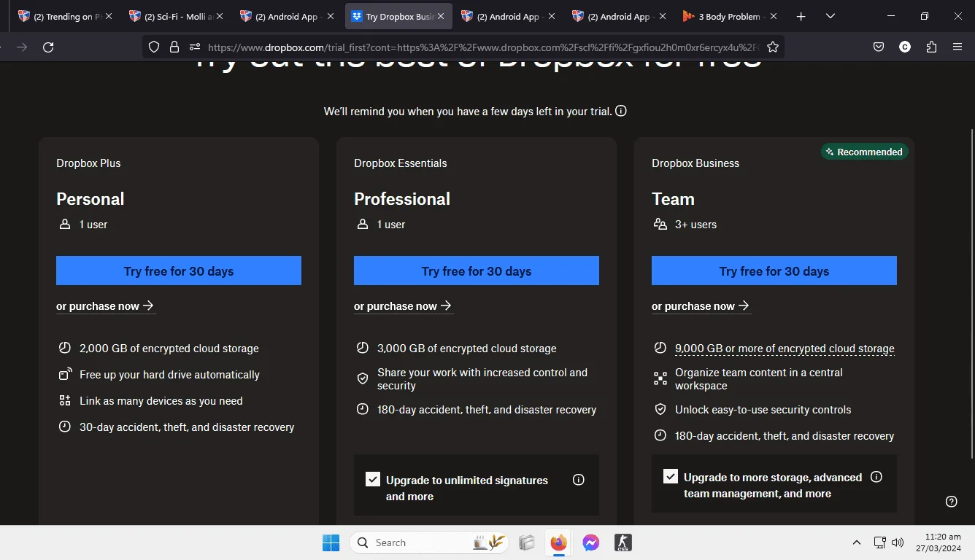Click Unlock easy-to-use security controls text

[x=763, y=410]
